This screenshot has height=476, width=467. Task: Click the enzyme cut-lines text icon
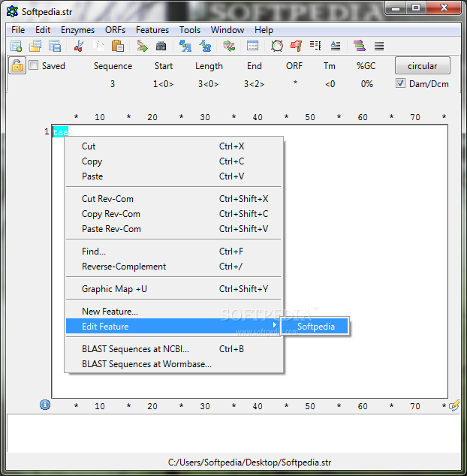(x=315, y=46)
